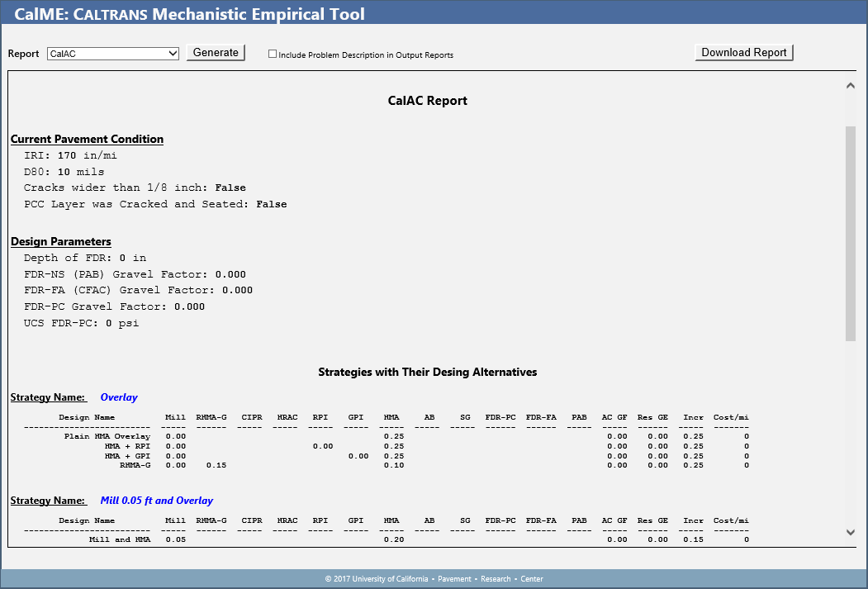Viewport: 868px width, 589px height.
Task: Click the report scroll-down arrow
Action: point(851,533)
